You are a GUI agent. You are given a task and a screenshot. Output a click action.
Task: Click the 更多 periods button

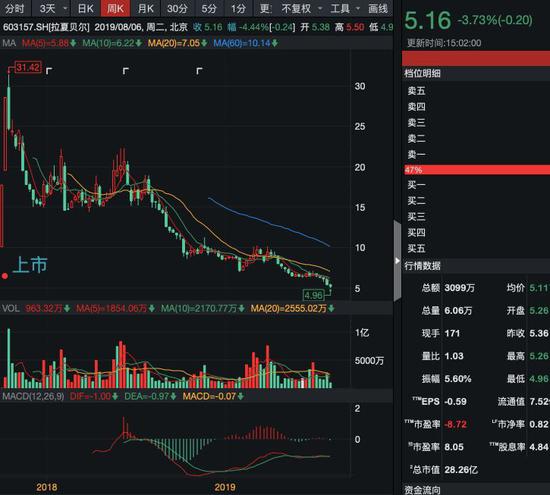[x=266, y=8]
